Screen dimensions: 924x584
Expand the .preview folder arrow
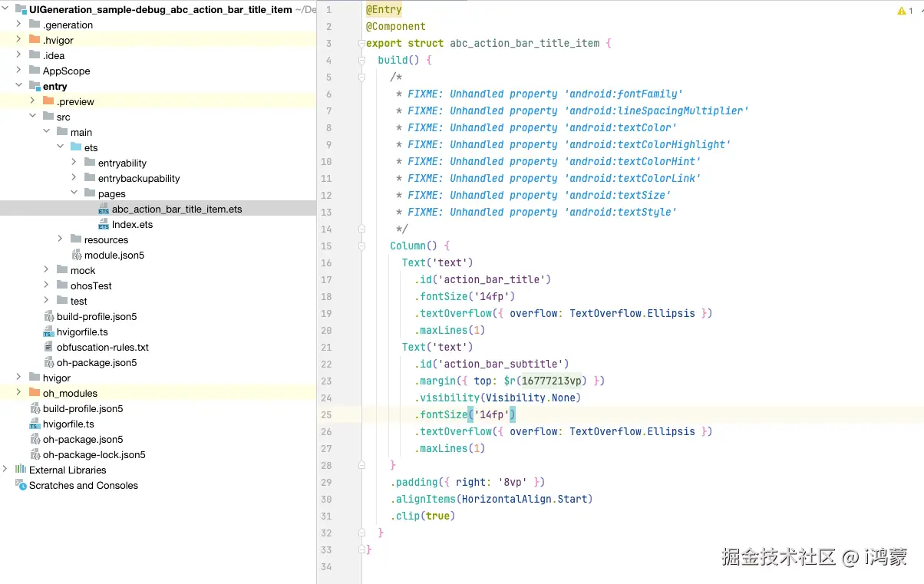click(x=34, y=101)
